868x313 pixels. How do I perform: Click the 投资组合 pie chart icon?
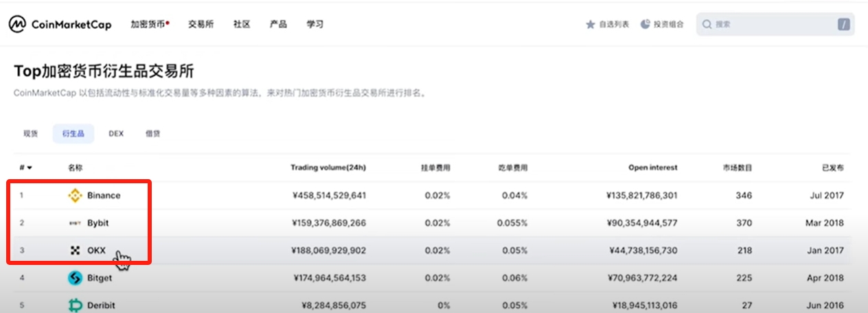(x=646, y=24)
